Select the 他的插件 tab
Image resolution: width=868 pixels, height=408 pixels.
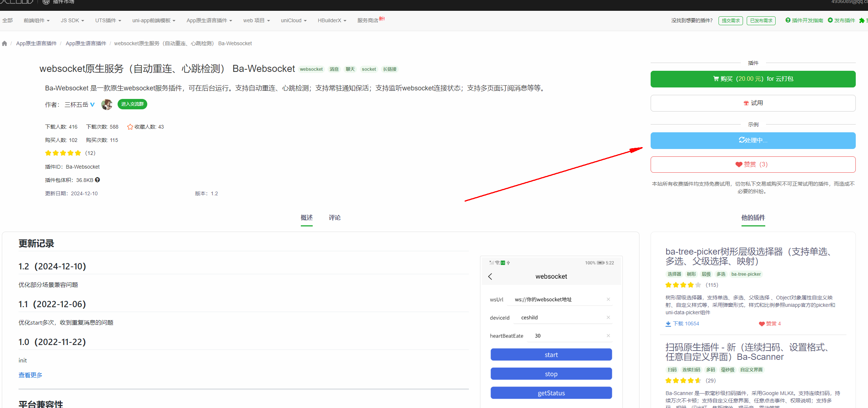753,218
